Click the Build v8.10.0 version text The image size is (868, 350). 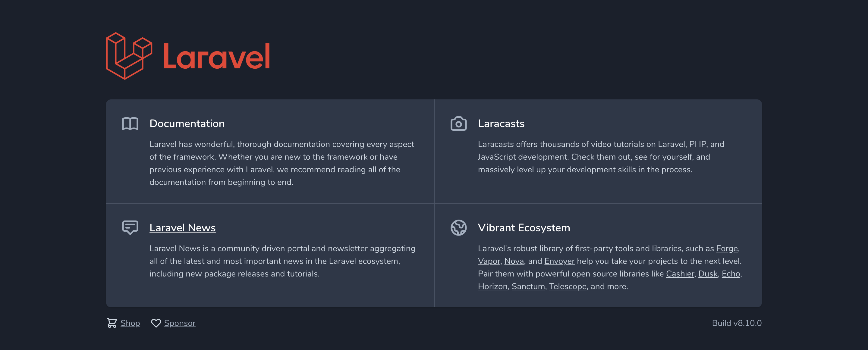coord(737,323)
